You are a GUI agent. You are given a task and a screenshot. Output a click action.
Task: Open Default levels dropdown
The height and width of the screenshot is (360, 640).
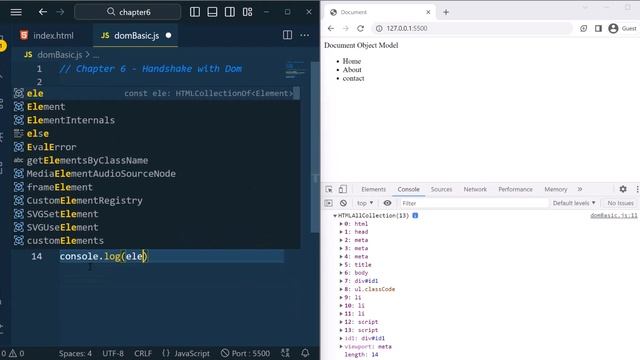click(574, 203)
